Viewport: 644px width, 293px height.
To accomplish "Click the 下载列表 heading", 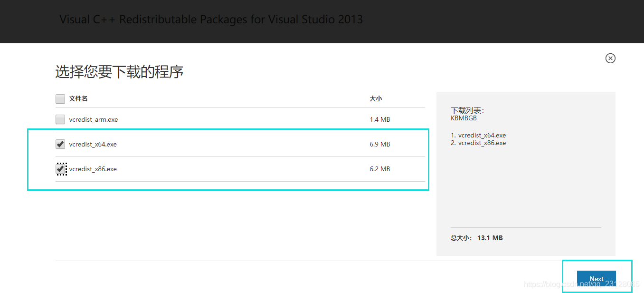I will (x=467, y=110).
